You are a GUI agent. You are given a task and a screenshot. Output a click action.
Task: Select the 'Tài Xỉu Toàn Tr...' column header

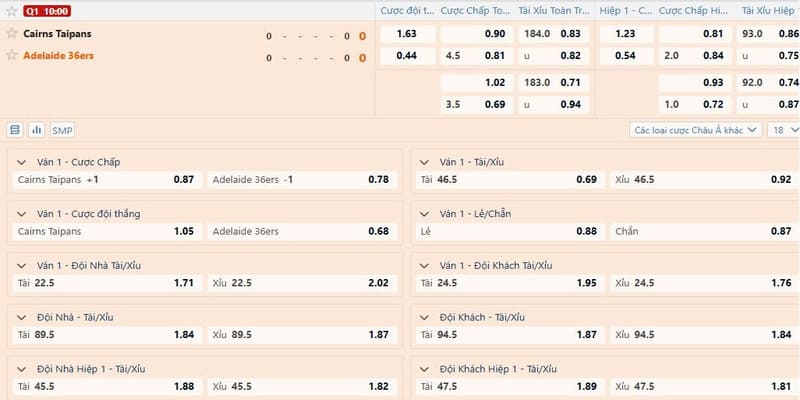pyautogui.click(x=549, y=10)
